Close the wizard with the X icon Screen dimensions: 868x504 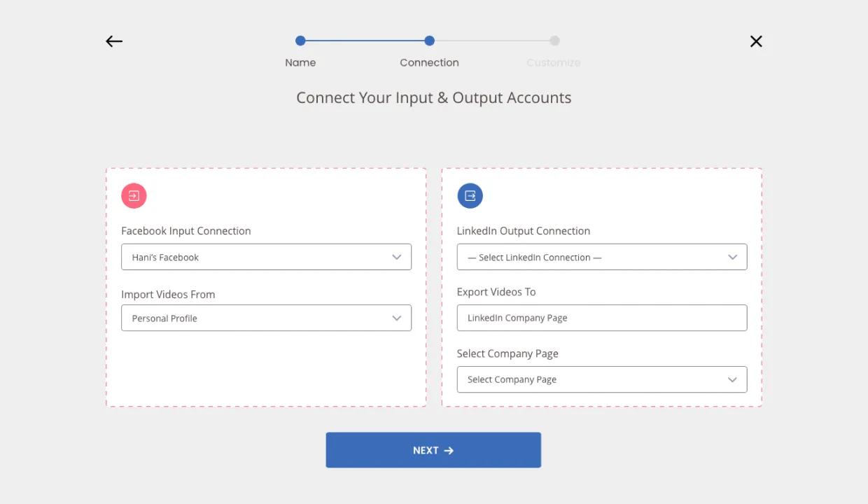[756, 41]
